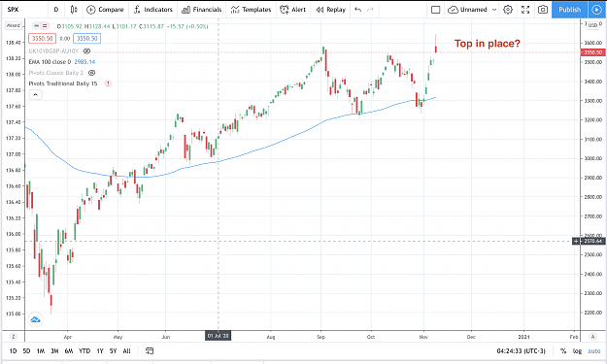Set date range to 1Y
The image size is (607, 364).
pos(100,351)
